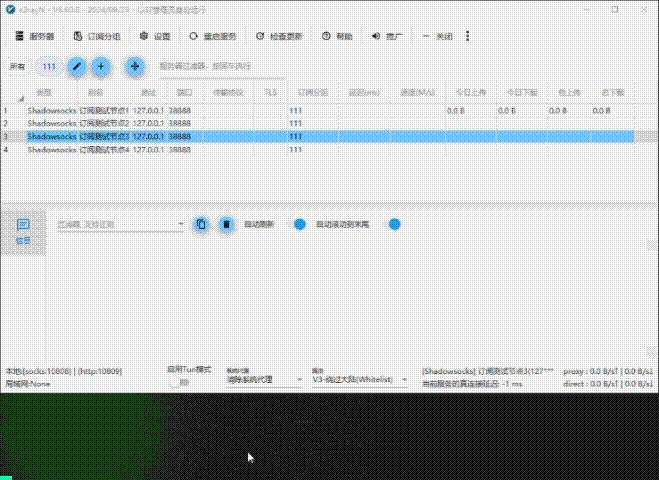Select the "所有" (All) subscription tab

click(x=17, y=66)
